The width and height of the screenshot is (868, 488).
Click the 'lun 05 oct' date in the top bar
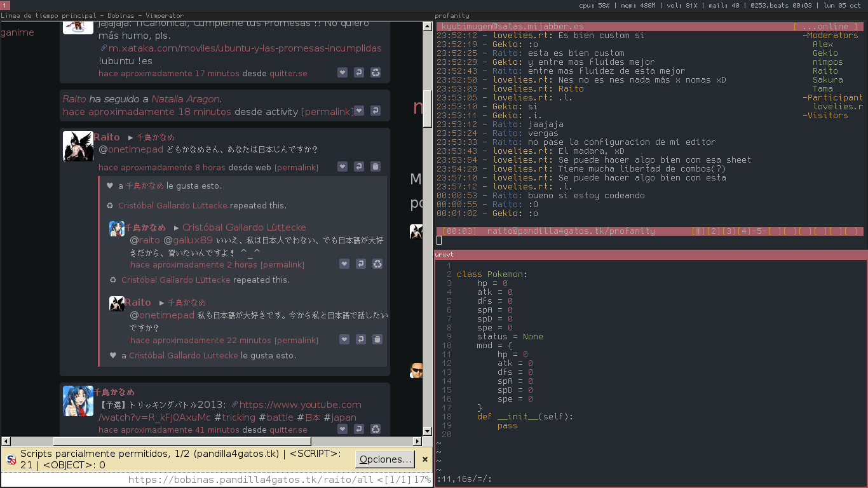point(841,5)
